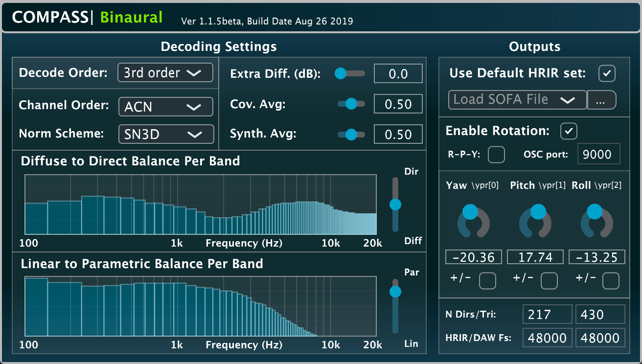The height and width of the screenshot is (364, 642).
Task: Open the Load SOFA File dropdown
Action: click(517, 100)
